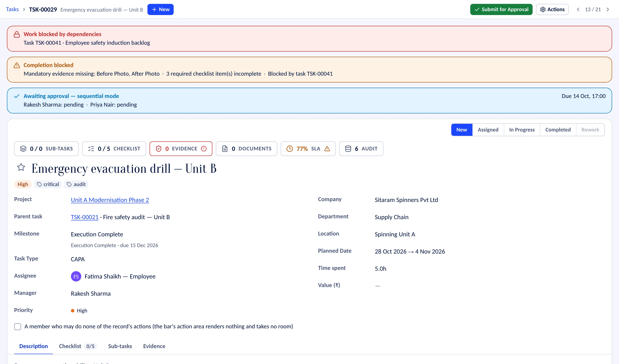The image size is (619, 364).
Task: Open Unit A Modernisation Phase 2 project link
Action: click(110, 200)
